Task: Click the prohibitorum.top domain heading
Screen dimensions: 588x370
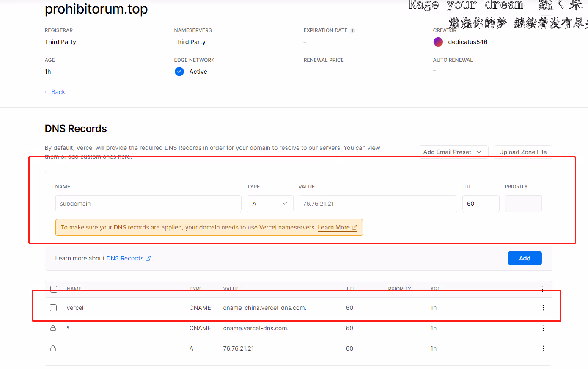Action: (96, 9)
